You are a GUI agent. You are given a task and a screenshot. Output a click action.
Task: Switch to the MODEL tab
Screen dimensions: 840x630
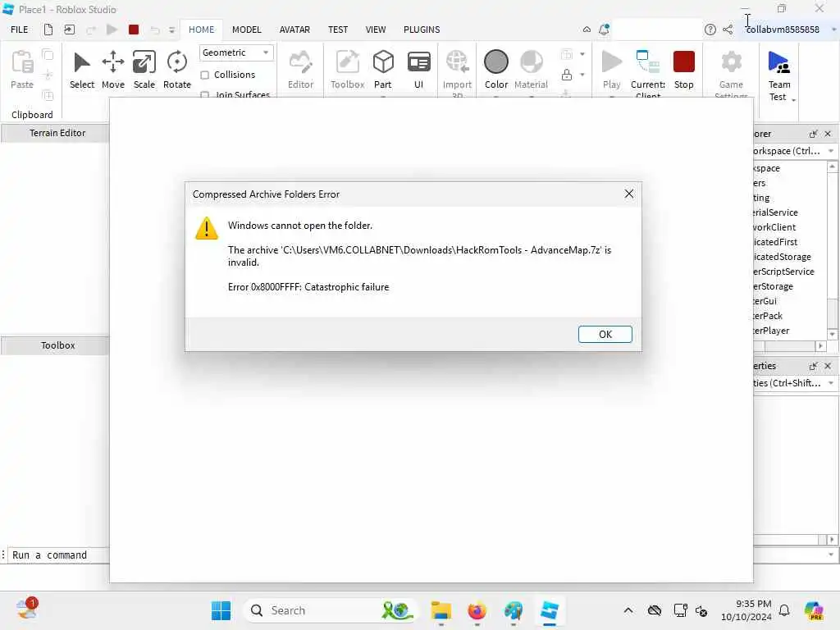click(x=246, y=30)
